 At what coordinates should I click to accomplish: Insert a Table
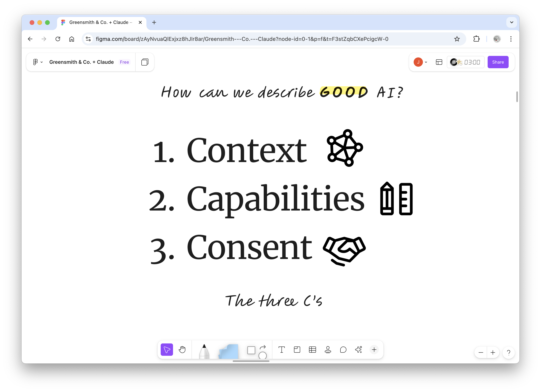click(x=313, y=350)
